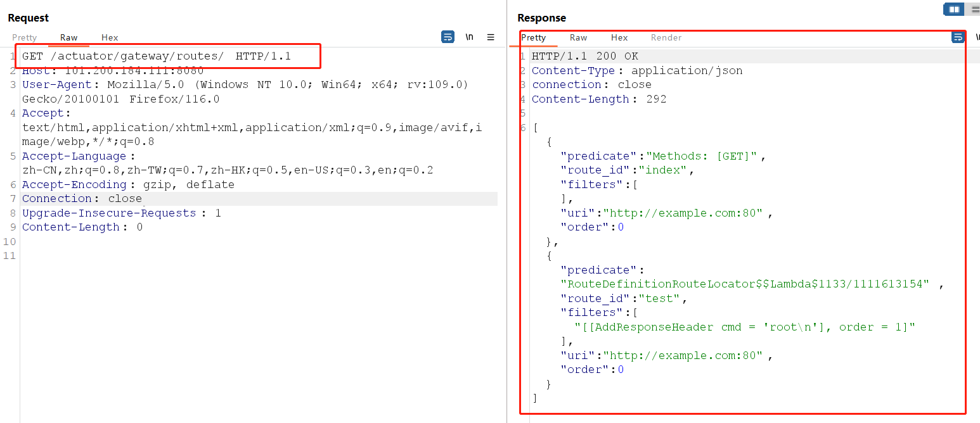Switch to the Hex tab of the Request

click(109, 37)
